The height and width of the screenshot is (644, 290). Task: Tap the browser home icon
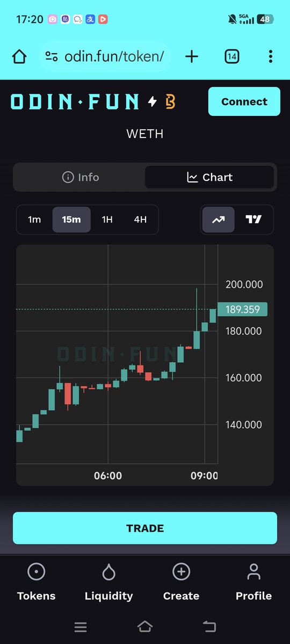click(19, 56)
